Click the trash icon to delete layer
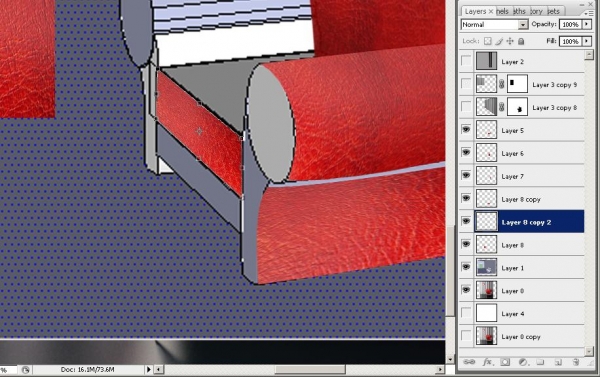The height and width of the screenshot is (377, 600). pos(576,362)
